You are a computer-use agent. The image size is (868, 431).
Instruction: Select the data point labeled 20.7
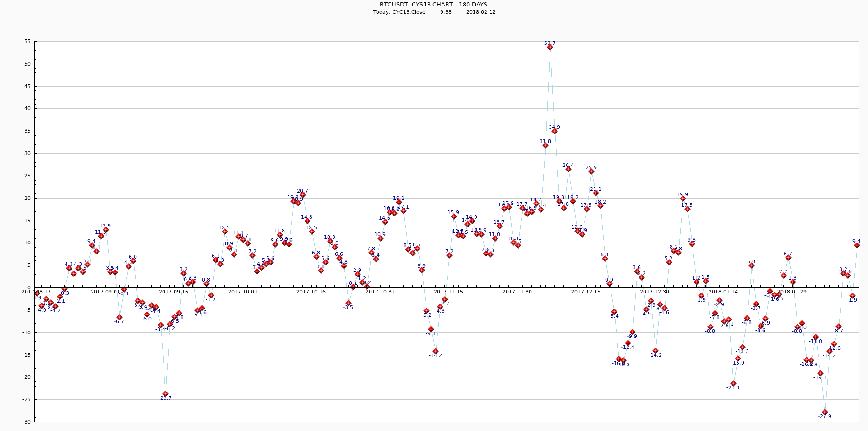[x=303, y=195]
